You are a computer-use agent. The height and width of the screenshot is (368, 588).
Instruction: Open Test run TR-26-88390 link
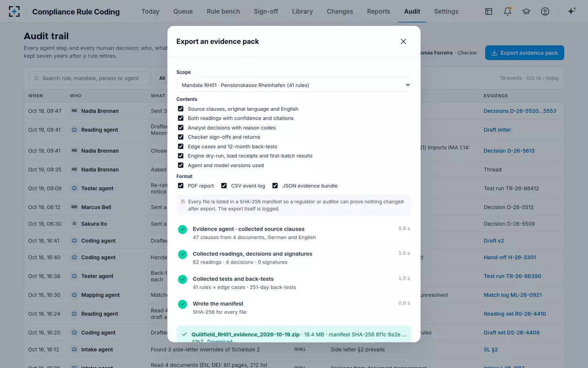click(x=512, y=276)
